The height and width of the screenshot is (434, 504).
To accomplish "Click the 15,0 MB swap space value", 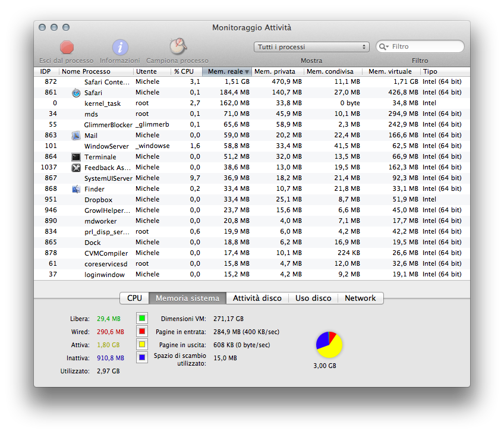I will 225,358.
